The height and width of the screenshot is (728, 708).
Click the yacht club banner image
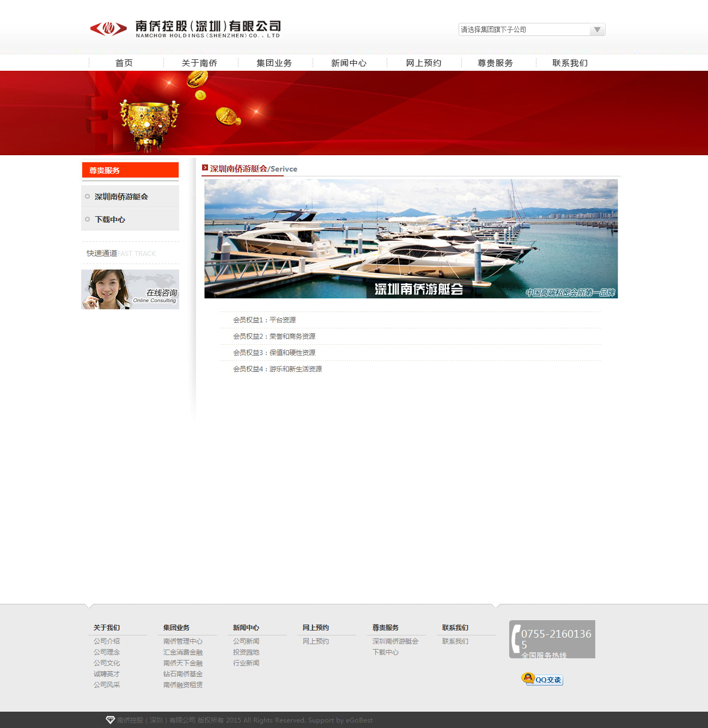pyautogui.click(x=411, y=238)
